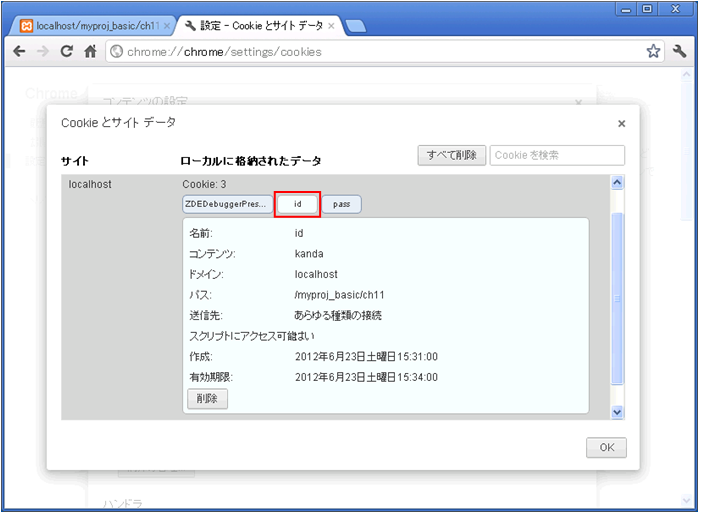
Task: Click the path value /myproj_basic/ch11
Action: point(339,295)
